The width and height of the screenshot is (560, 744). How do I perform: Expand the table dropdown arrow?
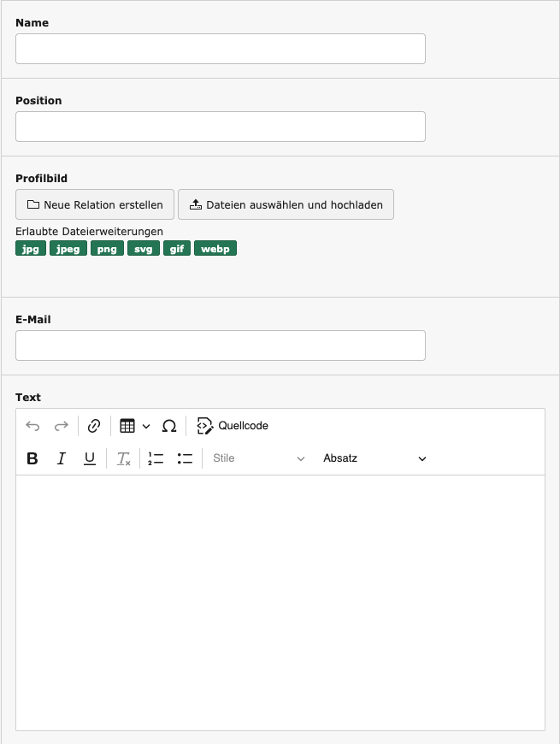146,426
